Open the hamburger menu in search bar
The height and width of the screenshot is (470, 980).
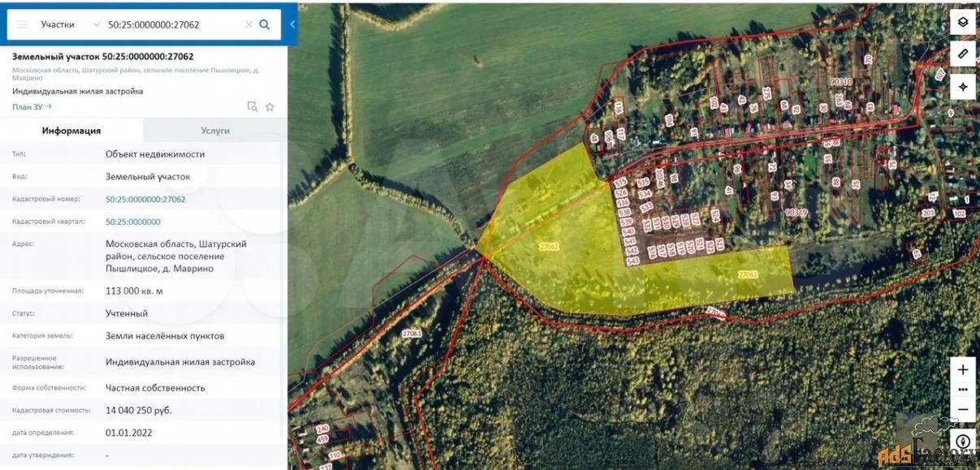(x=23, y=24)
